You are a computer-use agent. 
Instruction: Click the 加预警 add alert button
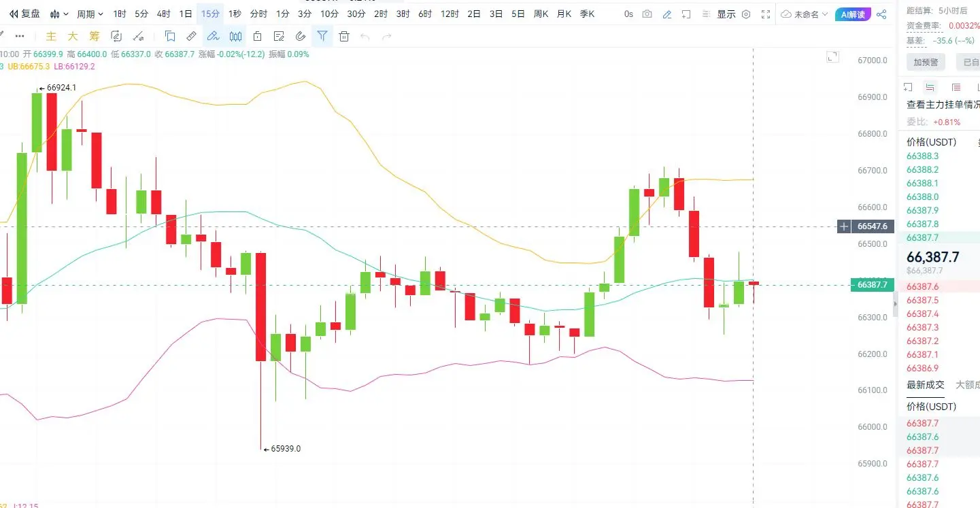coord(926,63)
